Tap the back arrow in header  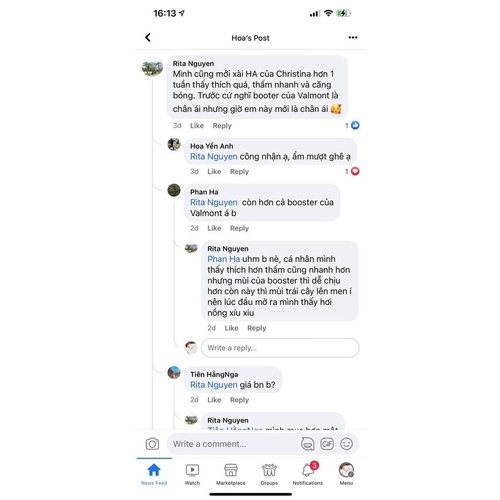[148, 37]
